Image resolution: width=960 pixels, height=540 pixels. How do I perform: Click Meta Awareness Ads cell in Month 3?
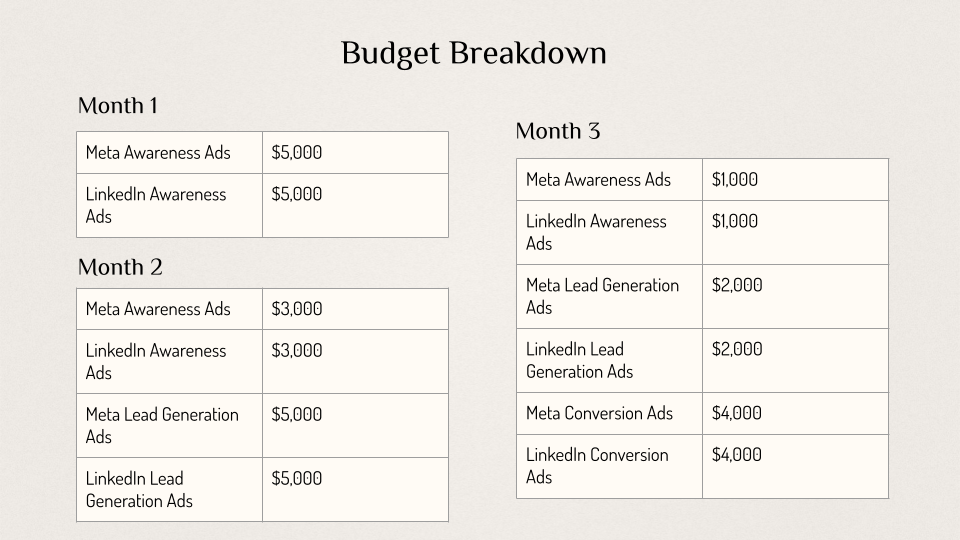pos(598,180)
